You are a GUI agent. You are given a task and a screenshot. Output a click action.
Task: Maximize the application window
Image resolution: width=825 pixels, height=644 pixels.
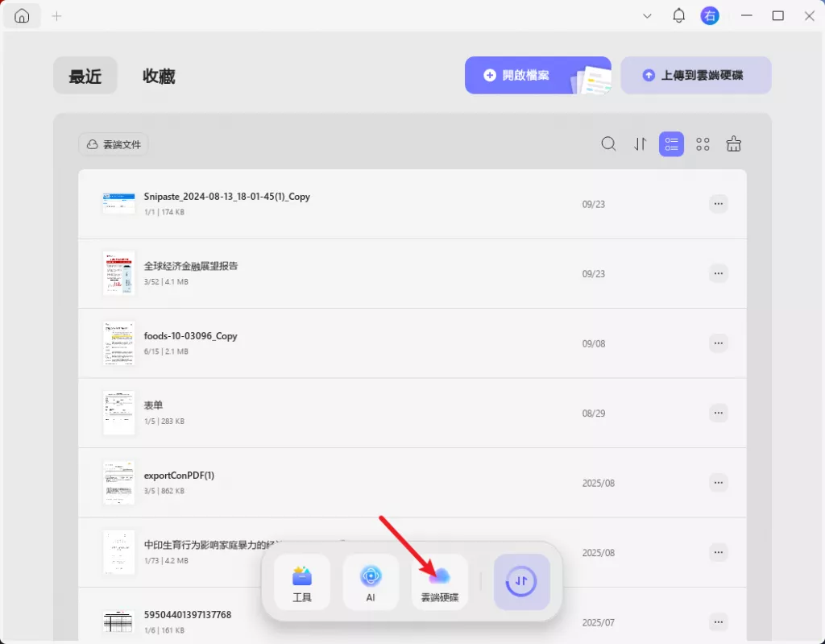tap(777, 16)
